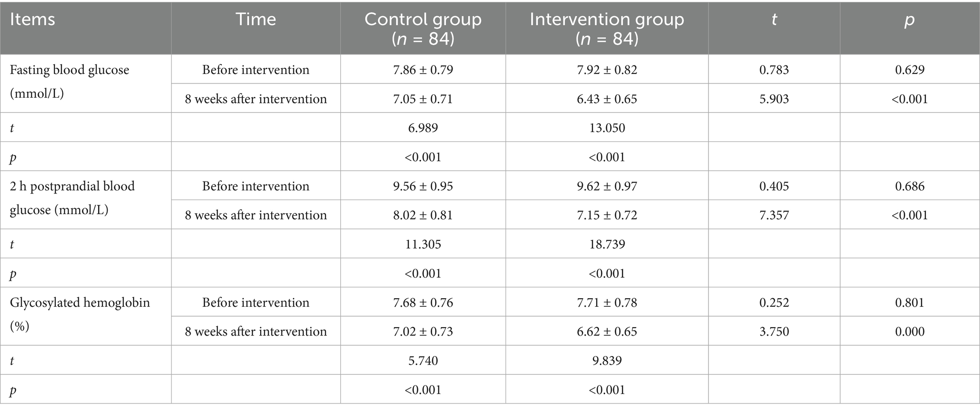This screenshot has width=980, height=412.
Task: Select the Fasting blood glucose row label
Action: pyautogui.click(x=70, y=82)
